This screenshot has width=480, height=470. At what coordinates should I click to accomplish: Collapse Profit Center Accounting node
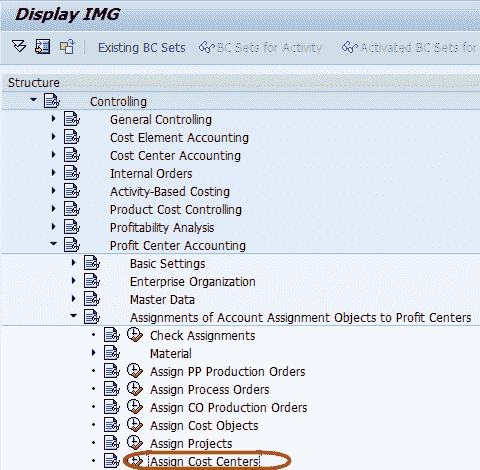pos(53,244)
